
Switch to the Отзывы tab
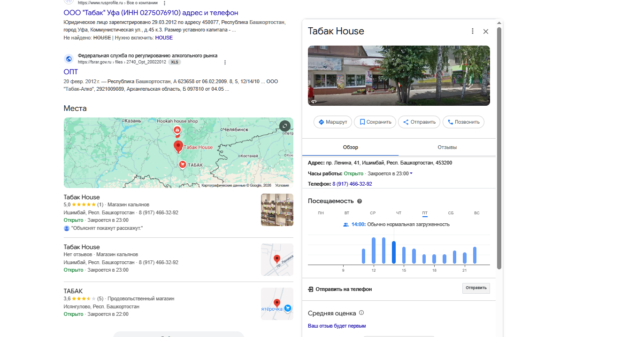click(447, 147)
